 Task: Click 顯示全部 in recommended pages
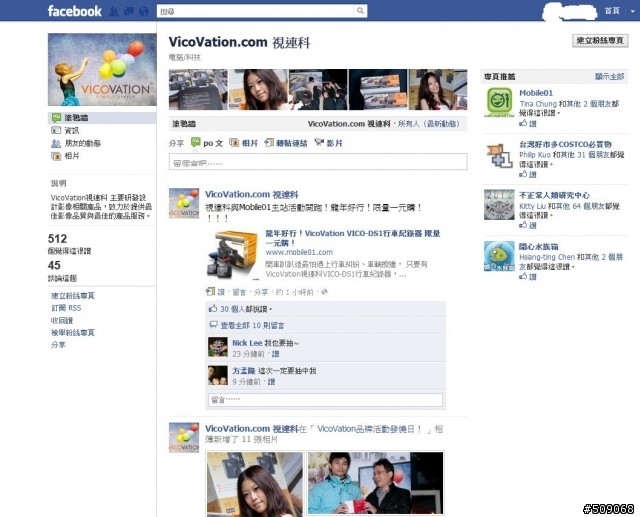pos(609,76)
